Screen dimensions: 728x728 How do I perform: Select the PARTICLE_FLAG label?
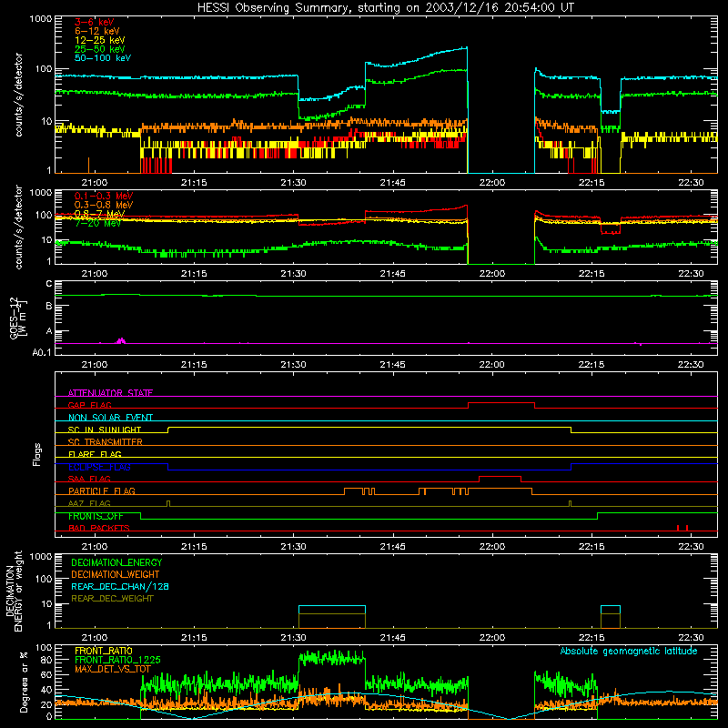pos(102,490)
